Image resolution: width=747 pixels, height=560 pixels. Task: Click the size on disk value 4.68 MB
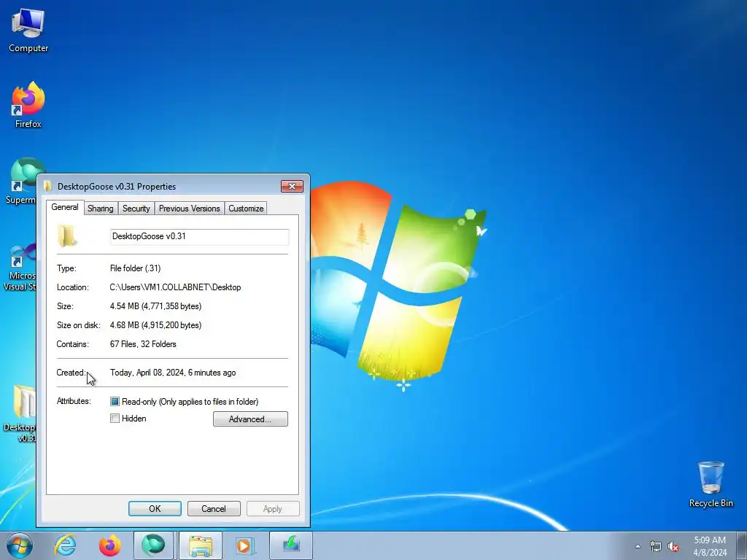156,325
